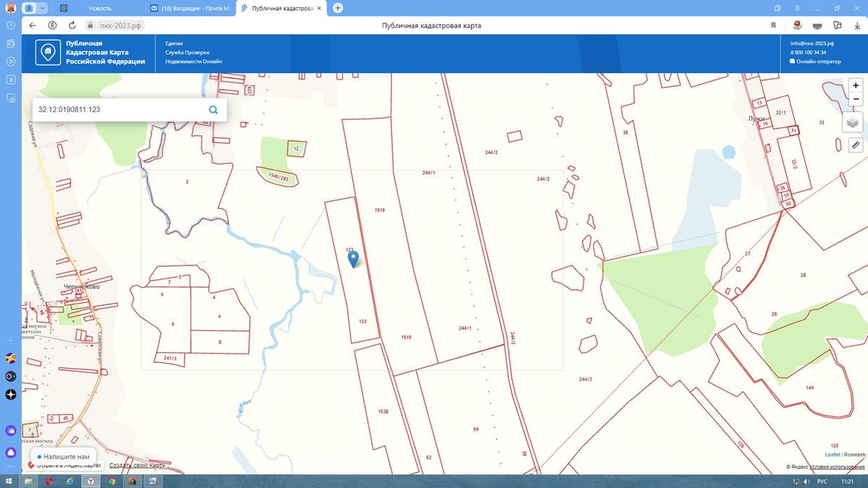Click parcel label 1538 on the map
This screenshot has height=488, width=868.
pyautogui.click(x=383, y=411)
